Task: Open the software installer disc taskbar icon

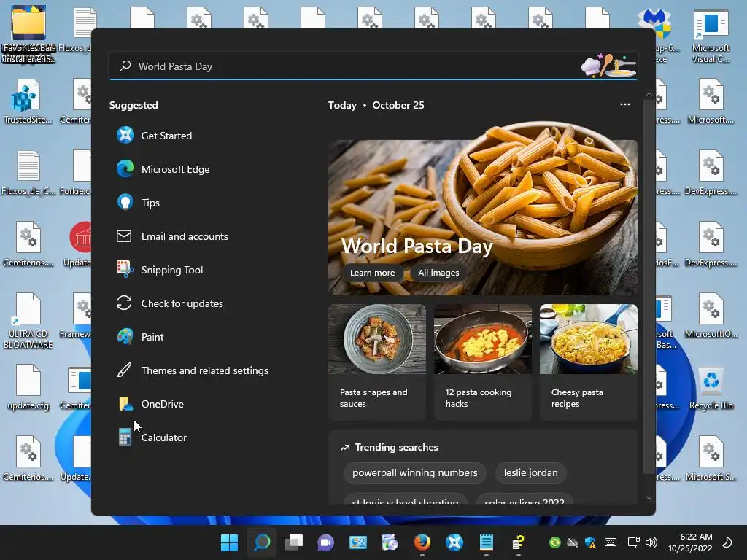Action: [x=390, y=542]
